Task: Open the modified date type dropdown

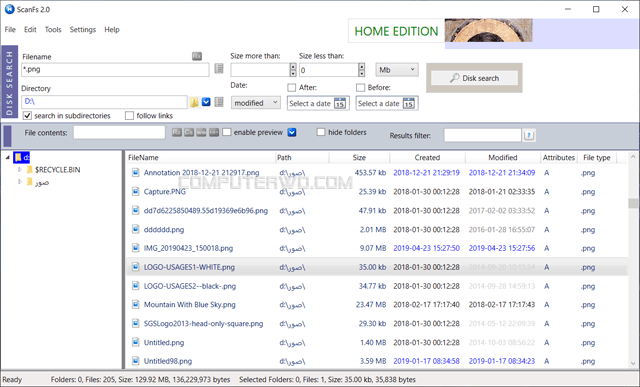Action: (256, 103)
